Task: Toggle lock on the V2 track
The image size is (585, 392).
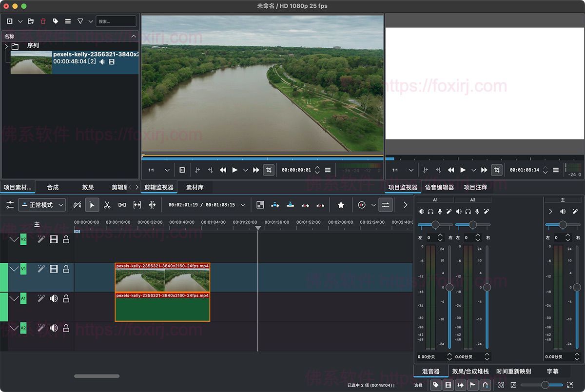Action: click(x=66, y=239)
